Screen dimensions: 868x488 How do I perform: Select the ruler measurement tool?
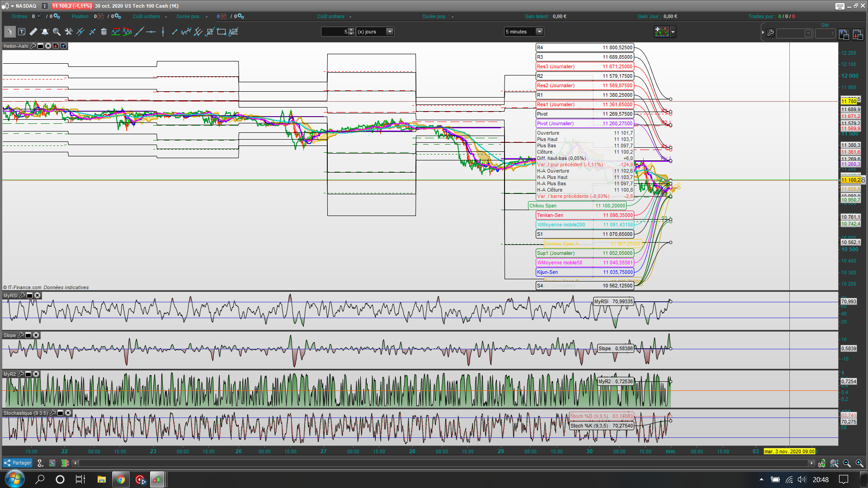(33, 32)
